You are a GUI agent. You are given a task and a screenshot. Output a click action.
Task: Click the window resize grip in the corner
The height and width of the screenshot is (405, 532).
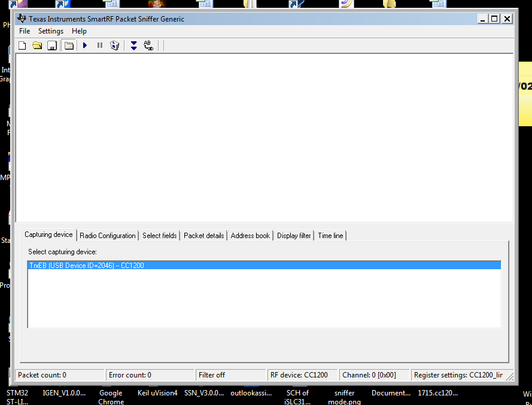point(510,376)
